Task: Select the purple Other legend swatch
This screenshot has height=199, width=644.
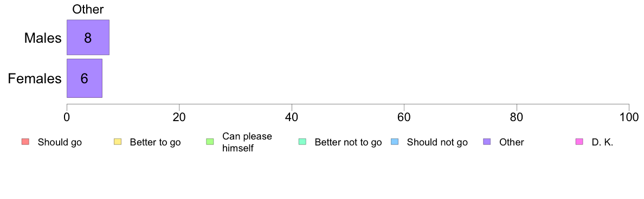Action: 486,142
